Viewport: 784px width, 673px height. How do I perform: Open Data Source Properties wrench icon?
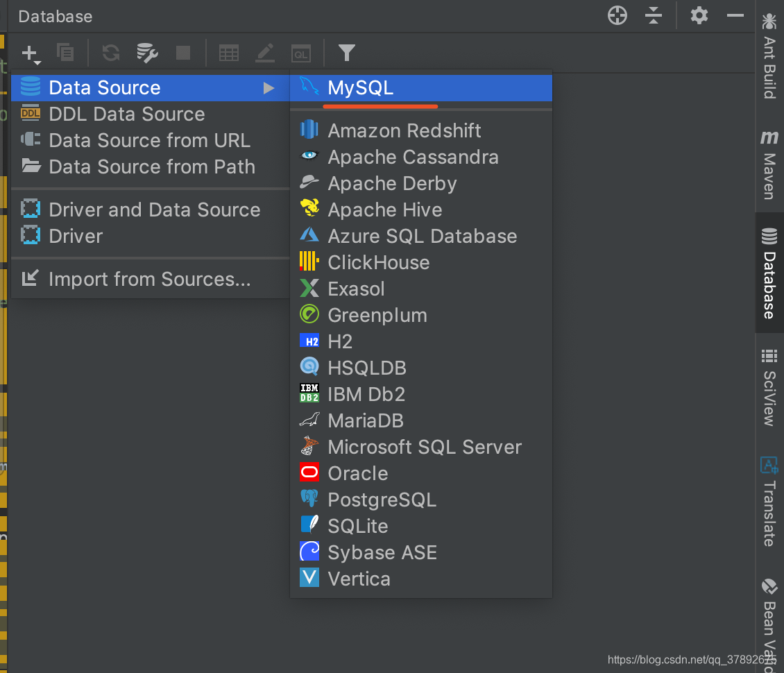[148, 53]
